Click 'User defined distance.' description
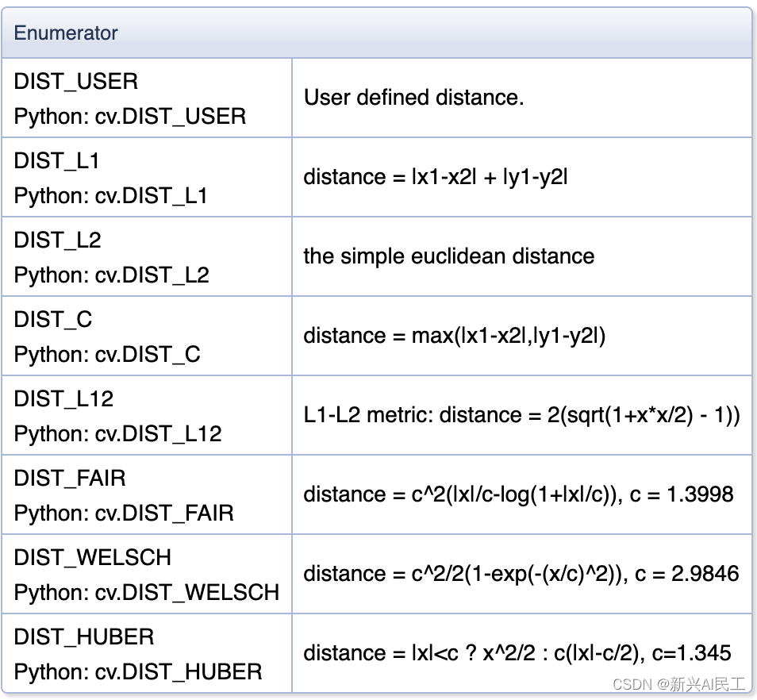 point(413,98)
